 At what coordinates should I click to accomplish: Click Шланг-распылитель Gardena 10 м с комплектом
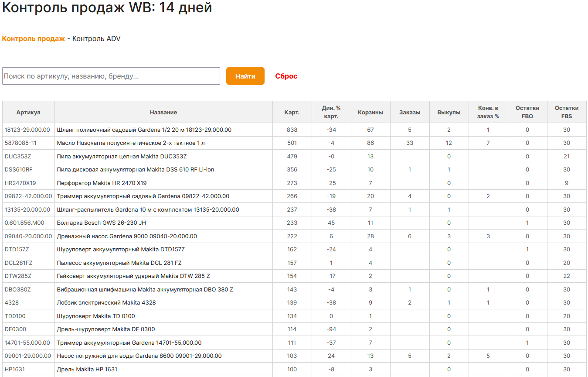(148, 209)
